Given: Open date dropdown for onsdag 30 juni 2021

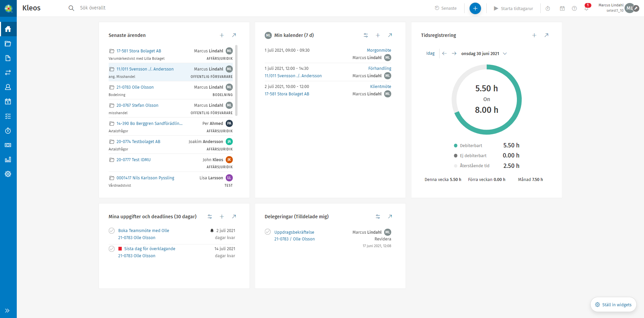Looking at the screenshot, I should click(505, 54).
